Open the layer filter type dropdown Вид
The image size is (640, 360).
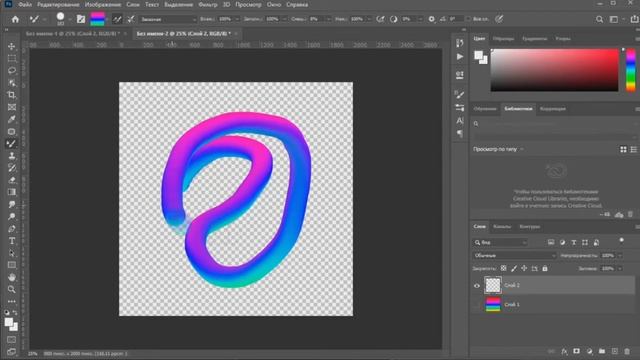(500, 242)
